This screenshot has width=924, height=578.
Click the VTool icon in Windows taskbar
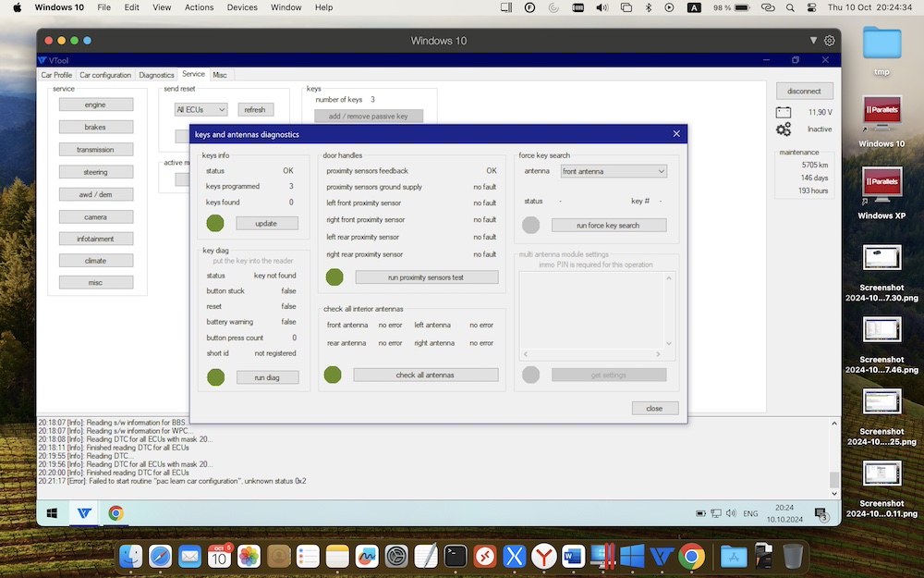(x=85, y=513)
